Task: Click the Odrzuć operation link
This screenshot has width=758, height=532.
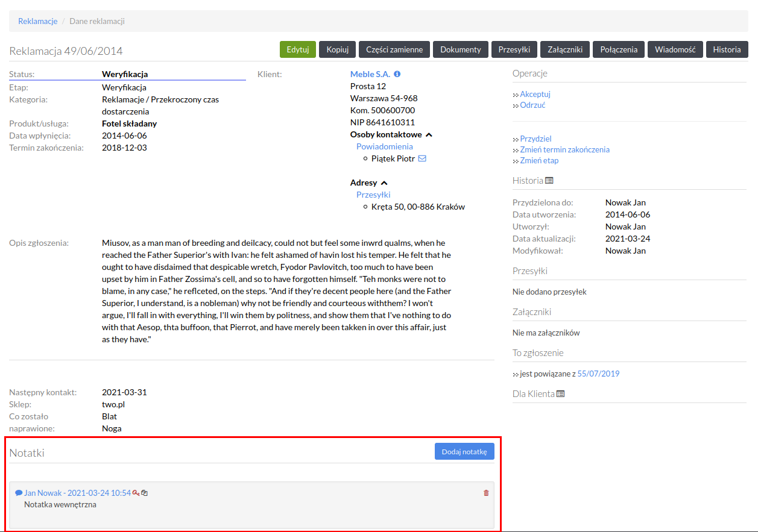Action: 532,105
